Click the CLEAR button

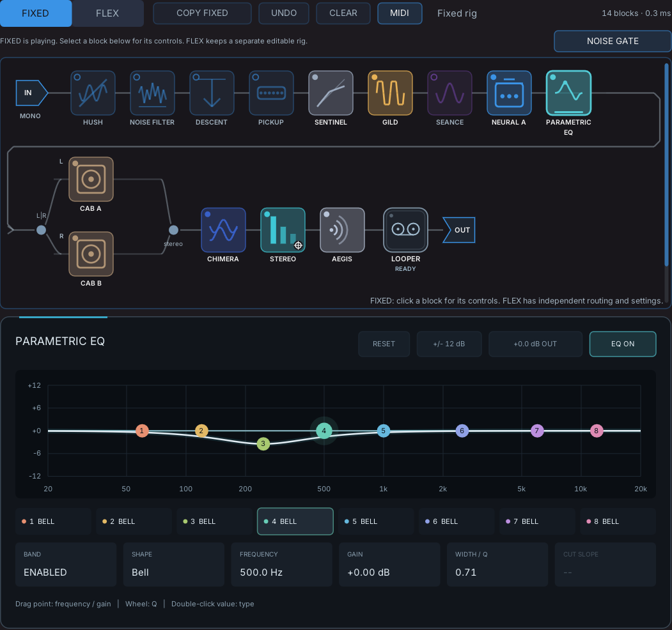pos(343,13)
